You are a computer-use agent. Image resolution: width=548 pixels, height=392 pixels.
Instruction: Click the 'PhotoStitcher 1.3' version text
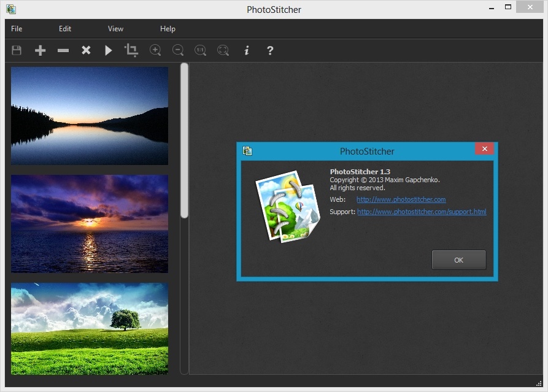coord(360,172)
